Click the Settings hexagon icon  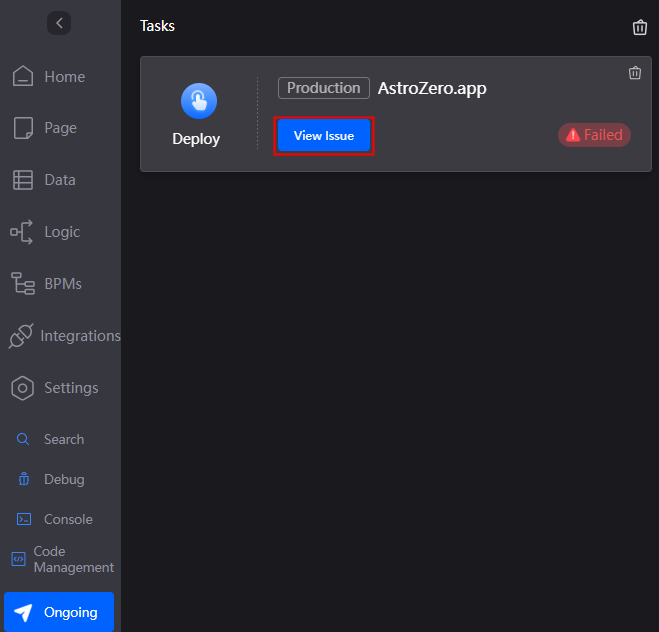[x=22, y=388]
